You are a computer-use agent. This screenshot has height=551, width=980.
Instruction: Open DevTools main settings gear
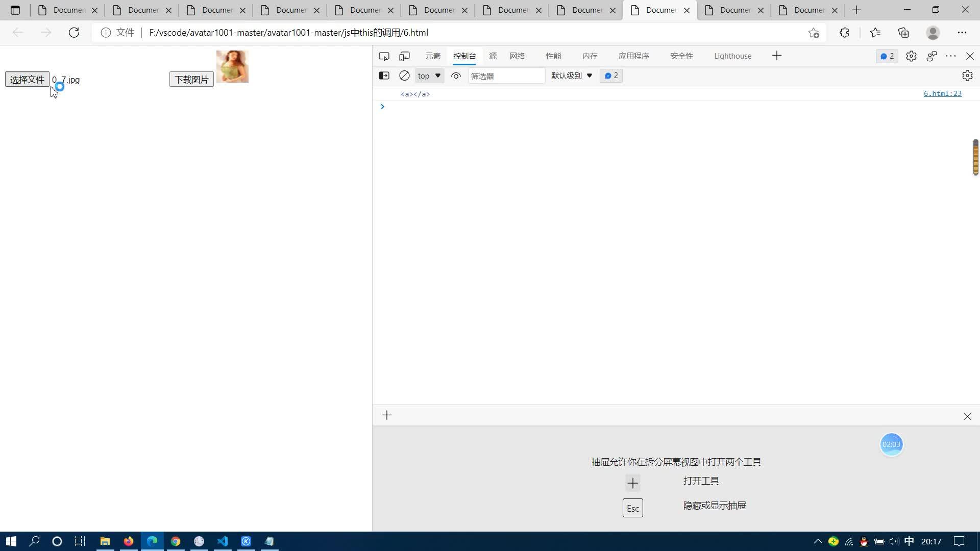coord(911,56)
